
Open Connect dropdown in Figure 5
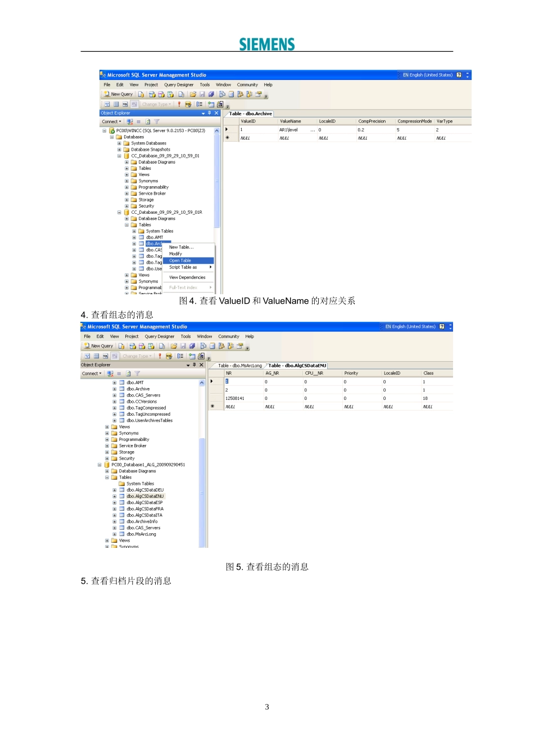coord(92,373)
